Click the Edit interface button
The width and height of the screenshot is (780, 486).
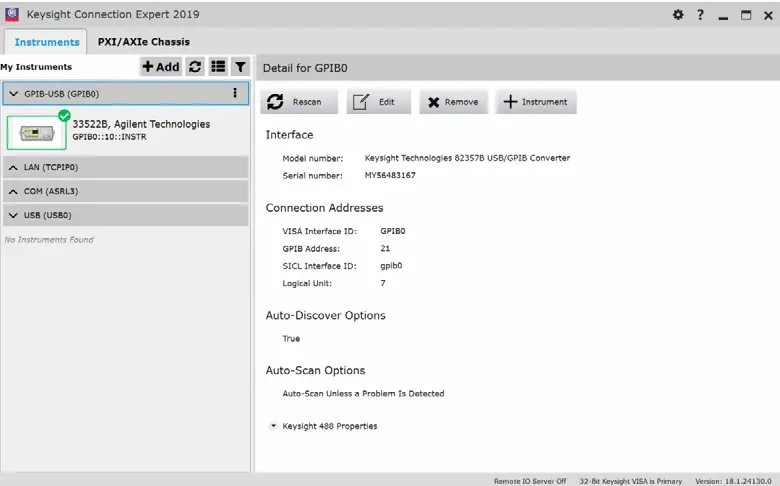(x=379, y=102)
